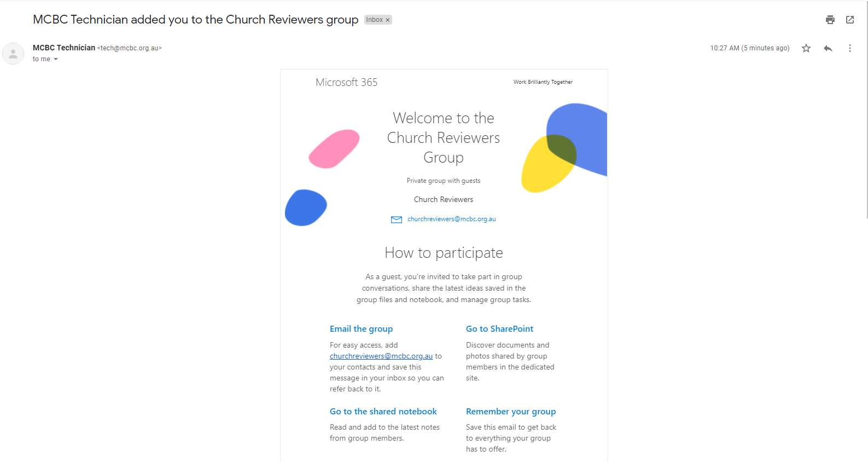Screen dimensions: 868x462
Task: Click the print all icon
Action: pos(830,20)
